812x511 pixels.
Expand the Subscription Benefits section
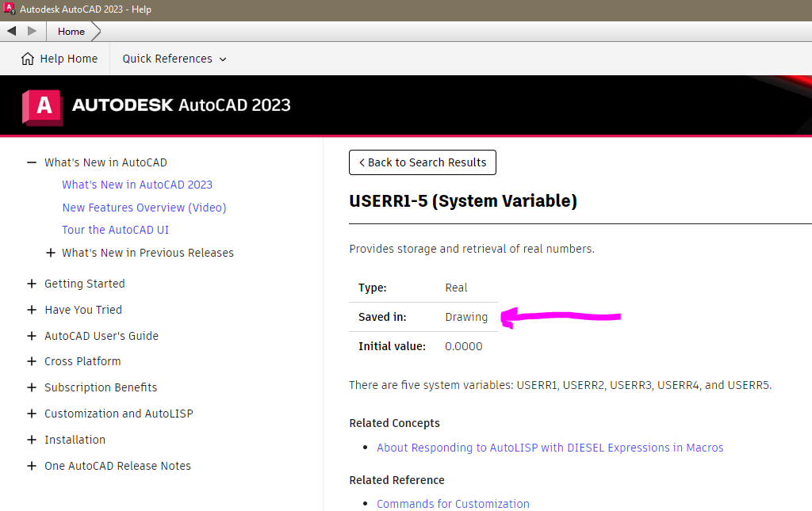(x=31, y=387)
